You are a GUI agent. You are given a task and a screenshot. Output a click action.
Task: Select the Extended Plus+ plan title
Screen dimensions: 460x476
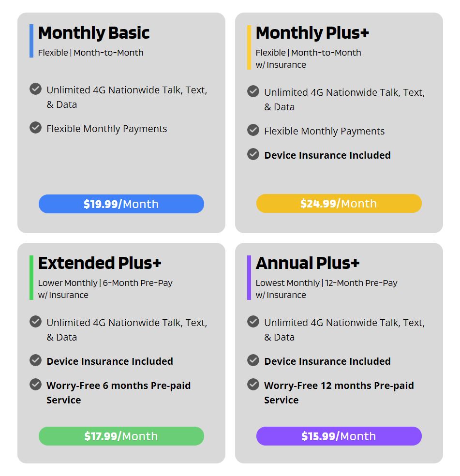[x=99, y=263]
